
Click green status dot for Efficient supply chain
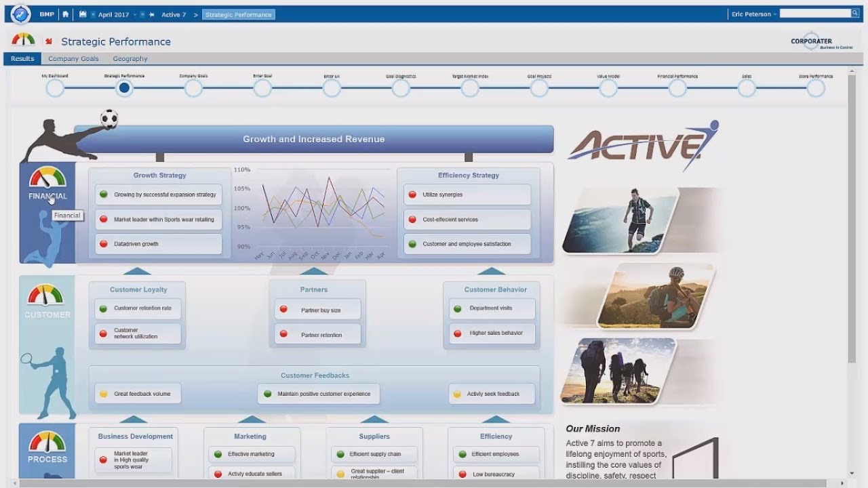(x=340, y=454)
